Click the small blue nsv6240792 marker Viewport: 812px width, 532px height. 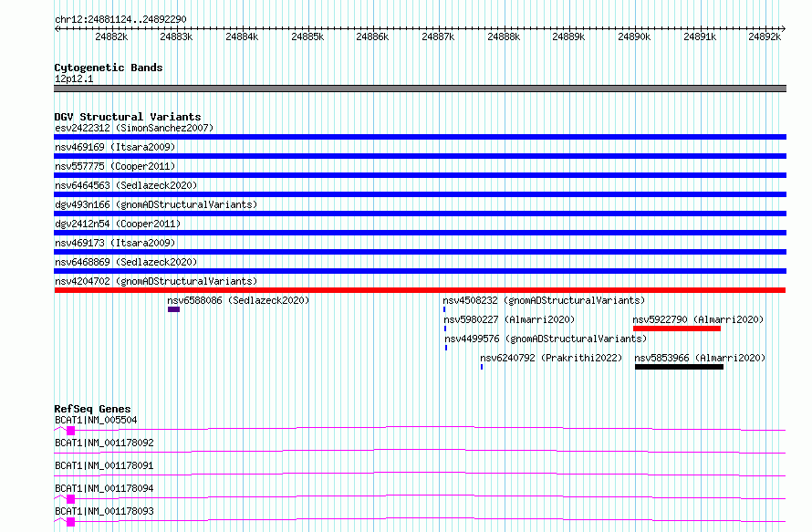pyautogui.click(x=482, y=367)
